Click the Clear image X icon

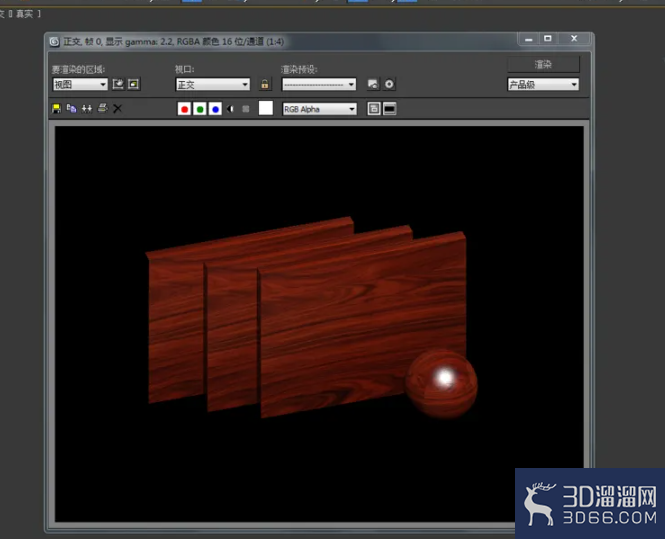click(x=117, y=109)
